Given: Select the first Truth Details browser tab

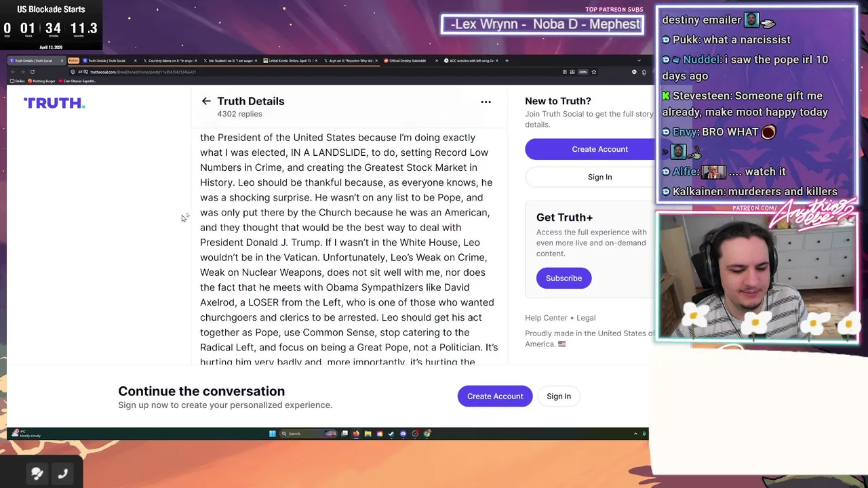Looking at the screenshot, I should click(35, 60).
